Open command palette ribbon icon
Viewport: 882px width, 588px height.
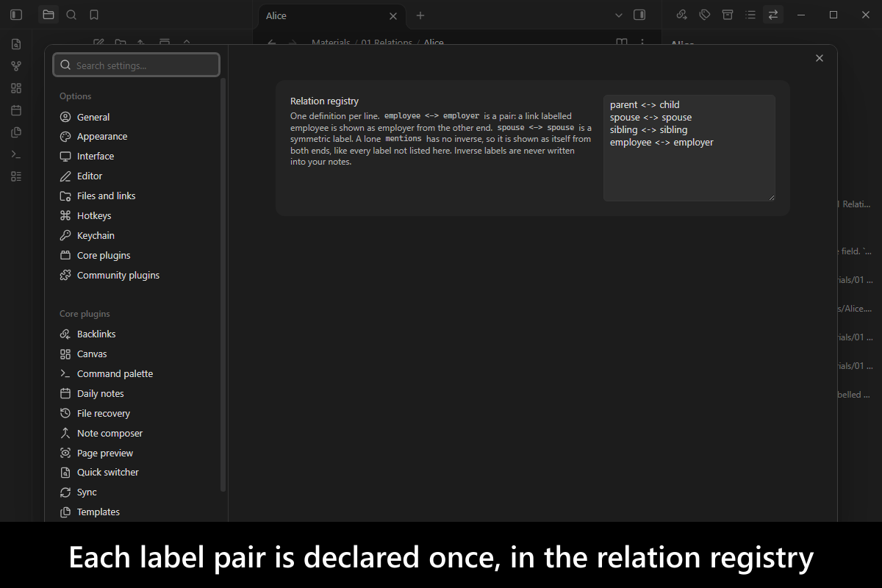point(16,154)
